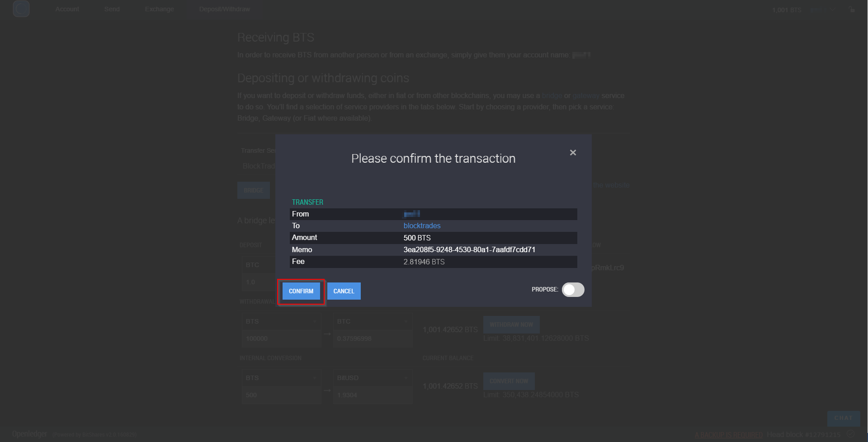868x442 pixels.
Task: Click the conversion output field showing 1.9304
Action: [373, 395]
